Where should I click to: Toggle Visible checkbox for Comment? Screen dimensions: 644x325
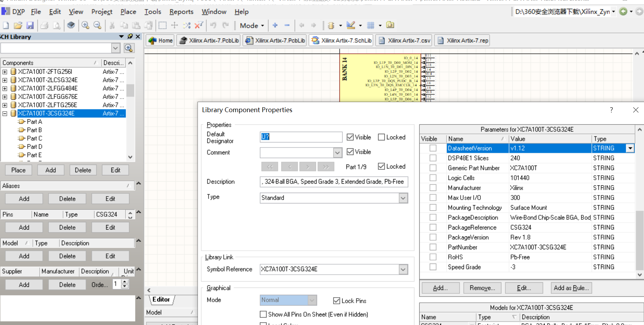350,152
